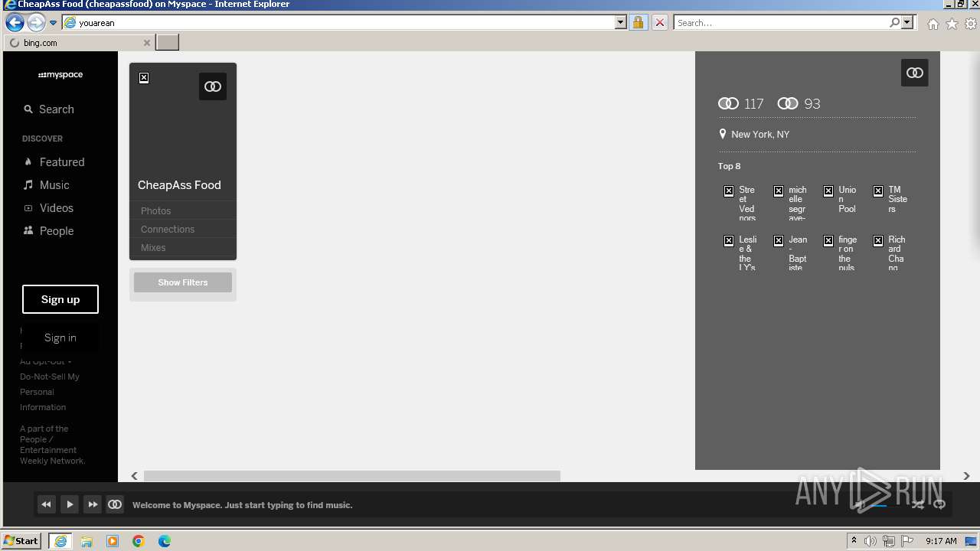Go forward with the browser Forward arrow
This screenshot has height=551, width=980.
point(36,22)
